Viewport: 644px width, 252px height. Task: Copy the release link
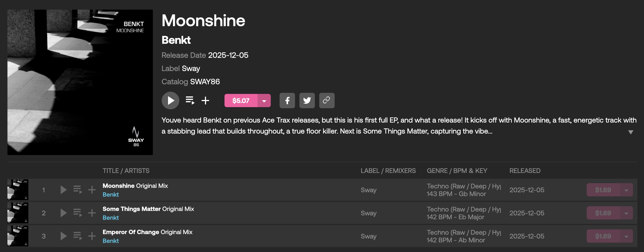pyautogui.click(x=327, y=101)
